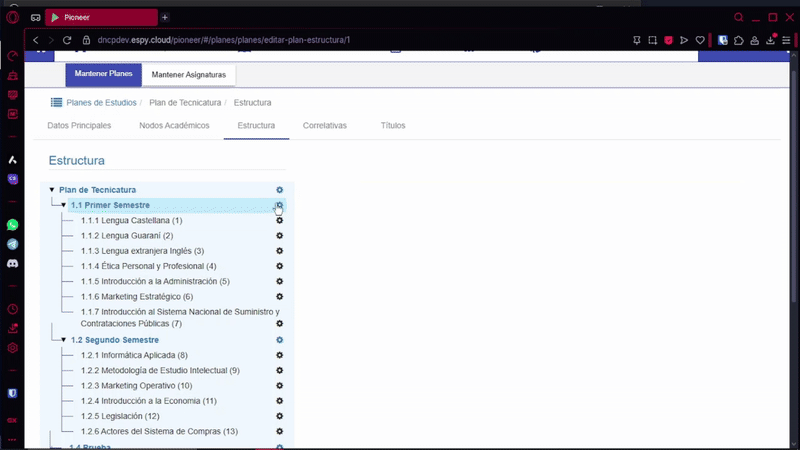Open Discord sidebar panel
800x450 pixels.
pos(13,263)
